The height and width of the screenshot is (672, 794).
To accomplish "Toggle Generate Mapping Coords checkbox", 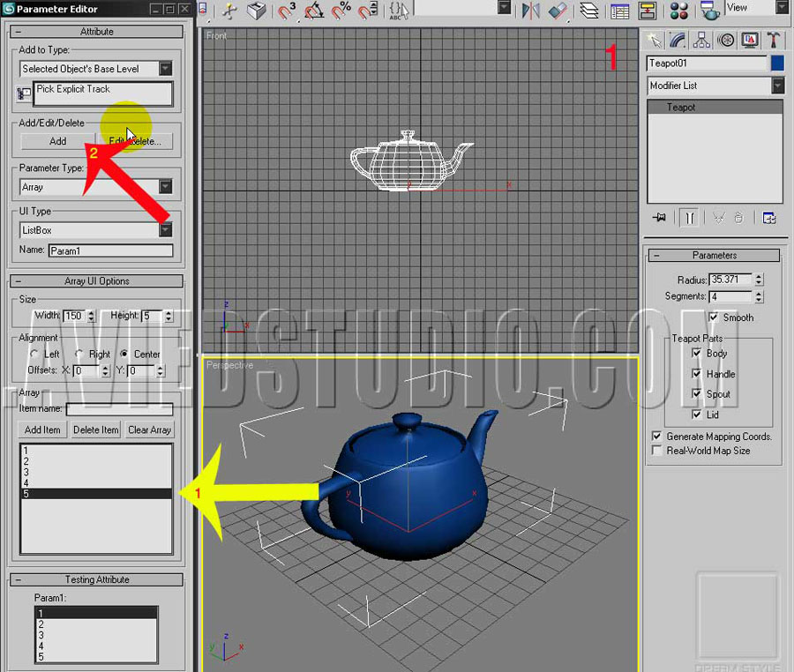I will (656, 436).
